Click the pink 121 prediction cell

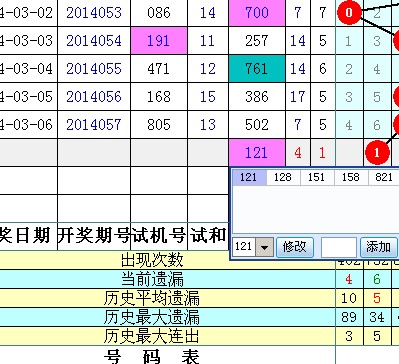pos(257,153)
